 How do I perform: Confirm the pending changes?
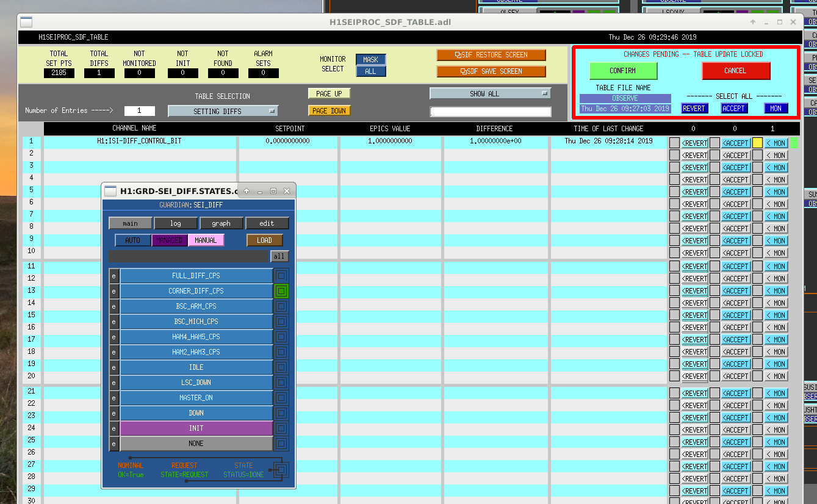coord(623,71)
